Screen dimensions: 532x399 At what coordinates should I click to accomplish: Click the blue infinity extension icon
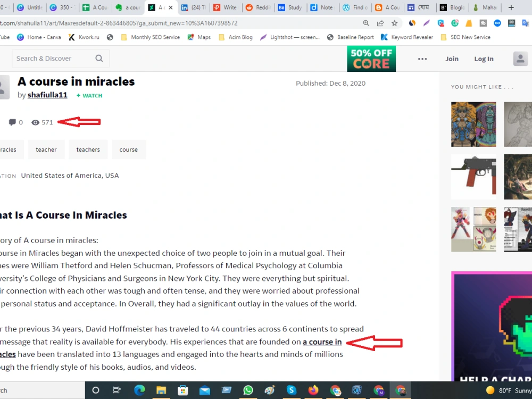(497, 23)
